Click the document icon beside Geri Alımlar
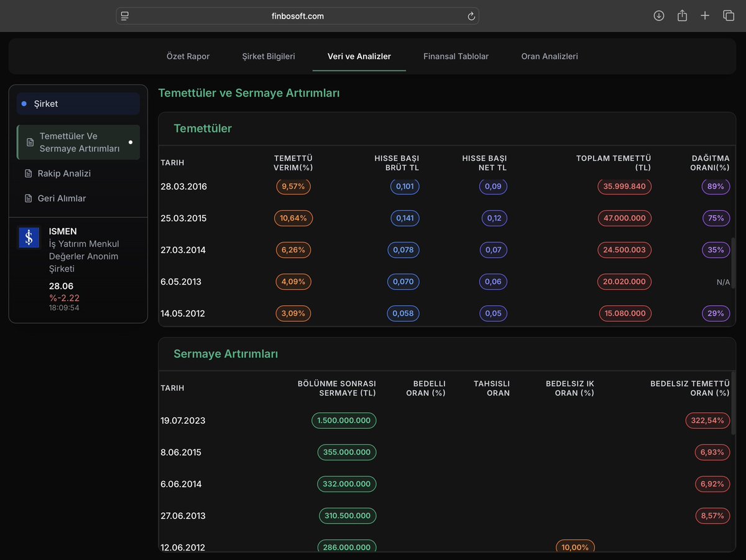The image size is (746, 560). tap(28, 198)
